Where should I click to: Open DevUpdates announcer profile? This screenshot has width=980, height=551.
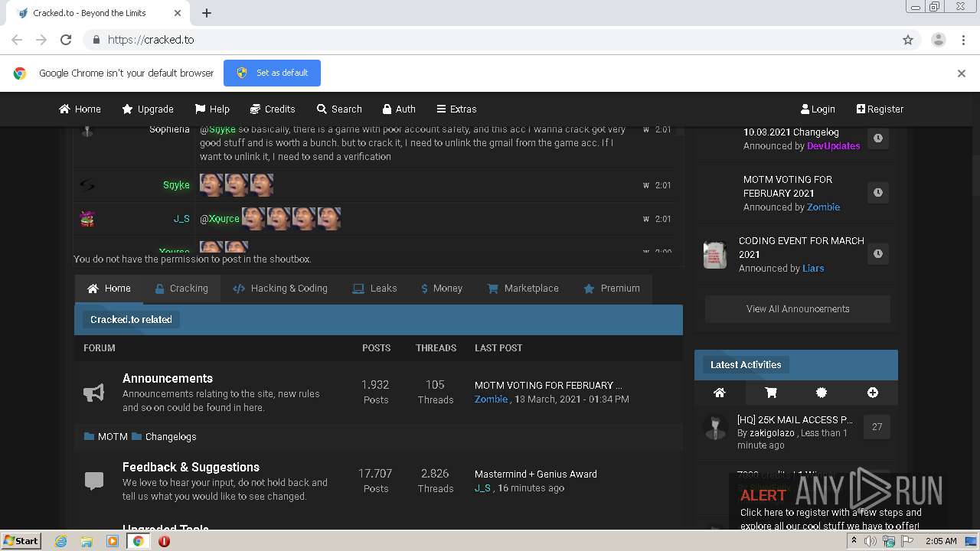pyautogui.click(x=833, y=145)
